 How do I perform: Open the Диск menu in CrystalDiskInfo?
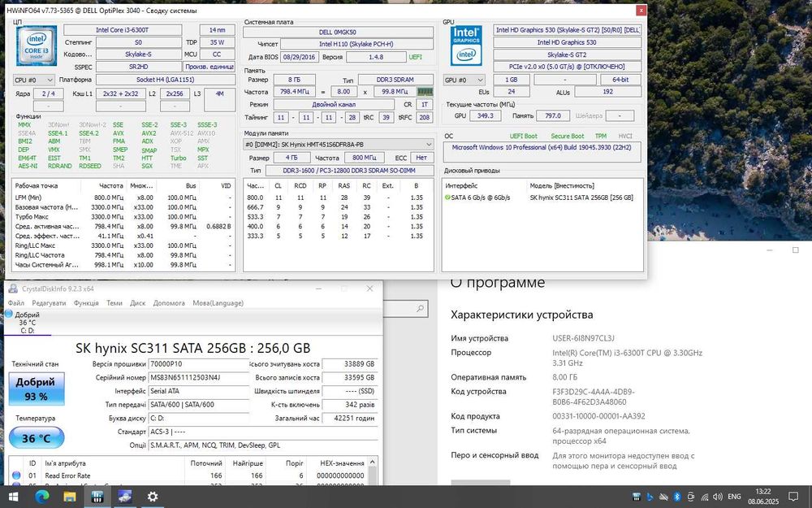click(x=138, y=302)
